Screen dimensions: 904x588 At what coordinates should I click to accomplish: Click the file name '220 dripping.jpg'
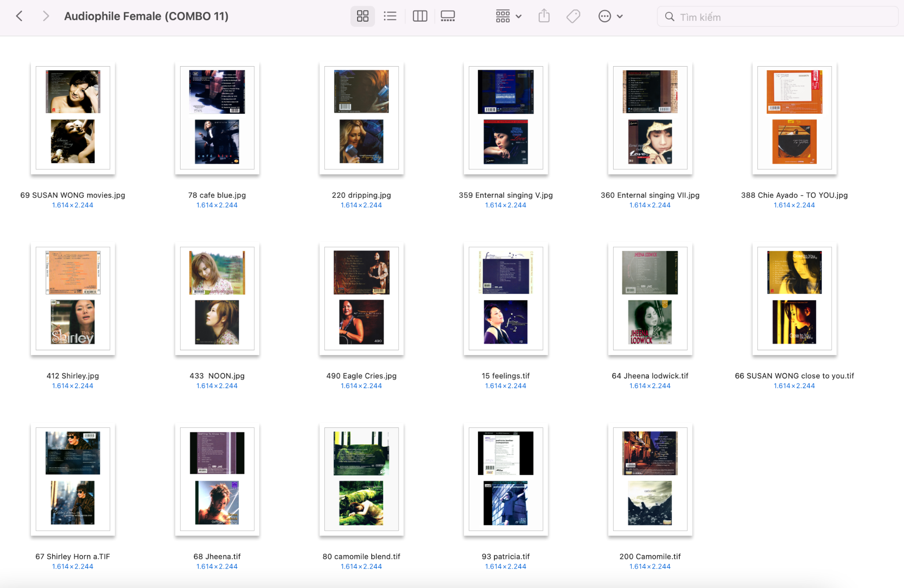point(362,195)
